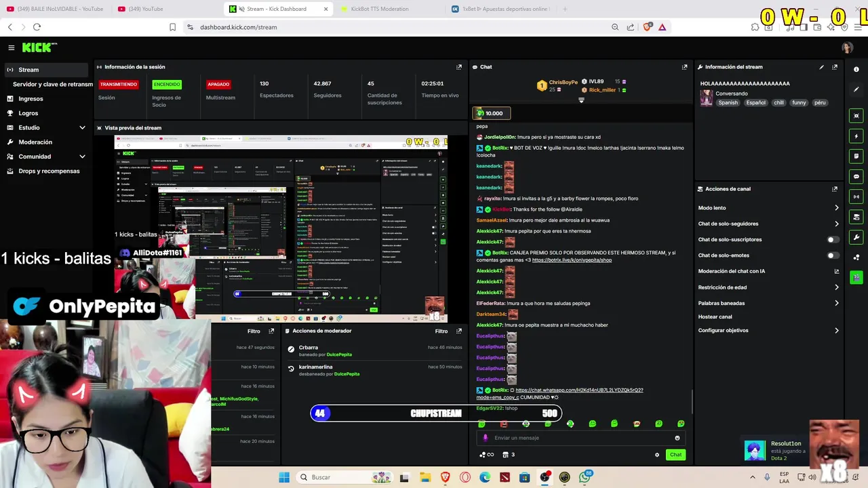Open the hamburger menu next to Kick logo
868x488 pixels.
[12, 47]
